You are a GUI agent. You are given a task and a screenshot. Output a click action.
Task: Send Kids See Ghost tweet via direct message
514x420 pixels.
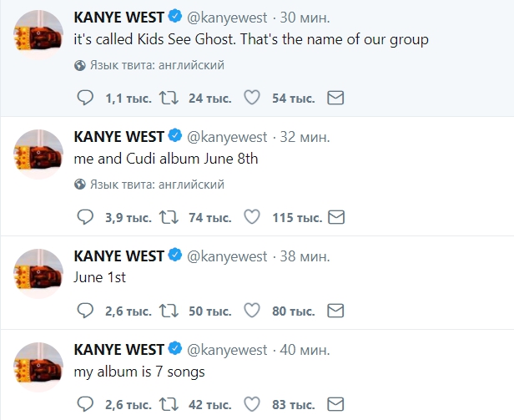tap(335, 99)
